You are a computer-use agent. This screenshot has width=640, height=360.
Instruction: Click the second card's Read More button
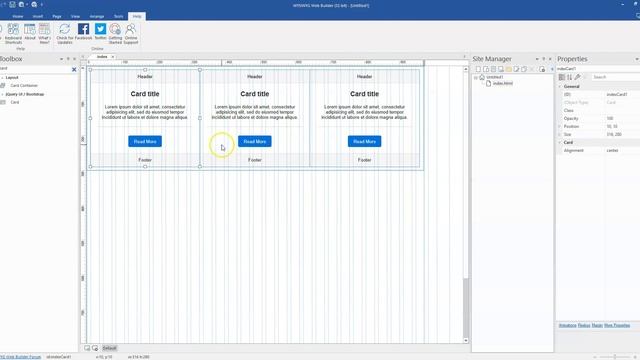(x=255, y=141)
